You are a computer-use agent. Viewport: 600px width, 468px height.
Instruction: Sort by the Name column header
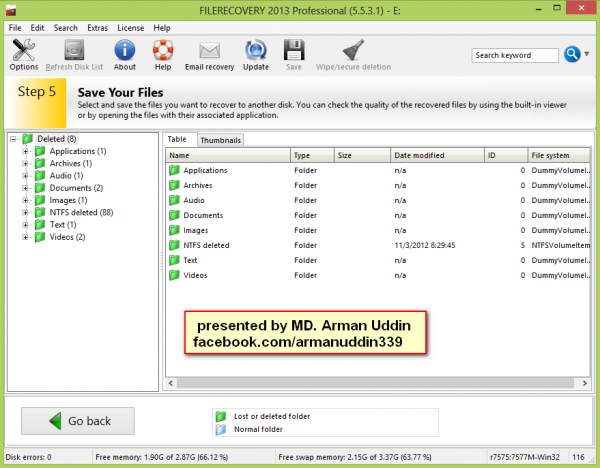(x=228, y=155)
